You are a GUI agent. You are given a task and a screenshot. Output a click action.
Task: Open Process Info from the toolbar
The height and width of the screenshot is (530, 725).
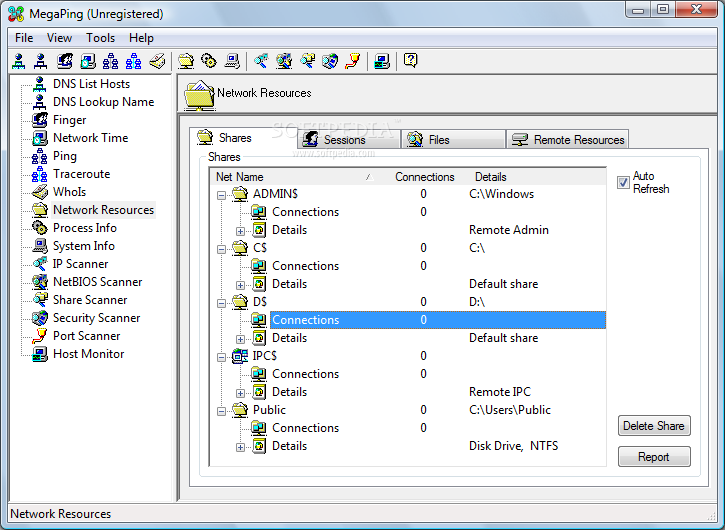(x=209, y=61)
